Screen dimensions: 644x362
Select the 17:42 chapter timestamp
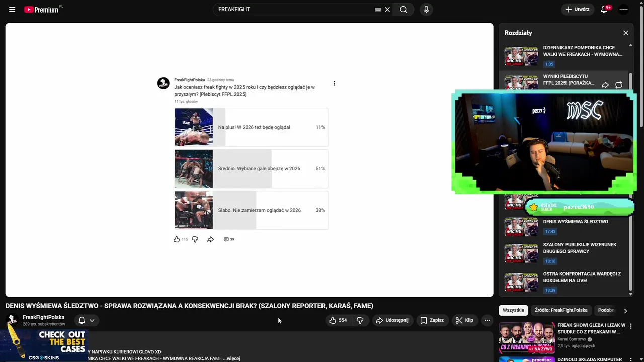coord(550,232)
